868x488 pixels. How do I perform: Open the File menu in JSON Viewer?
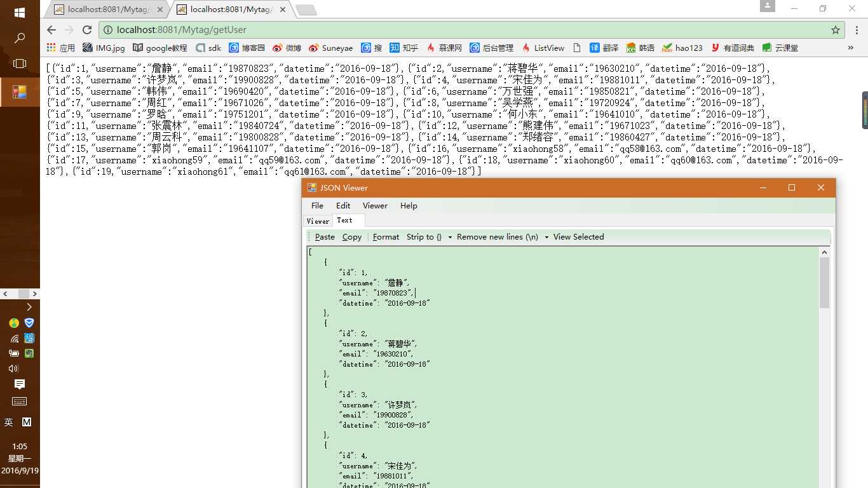(317, 205)
